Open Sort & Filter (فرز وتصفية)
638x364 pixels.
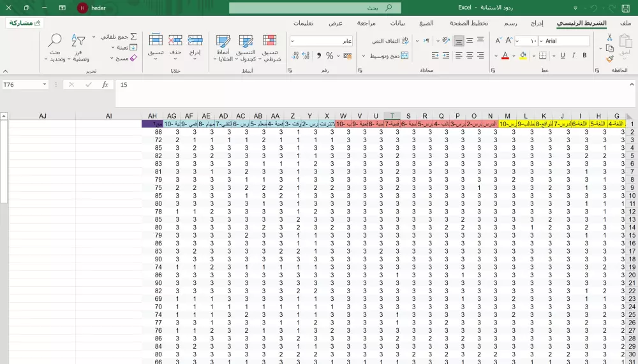coord(78,48)
